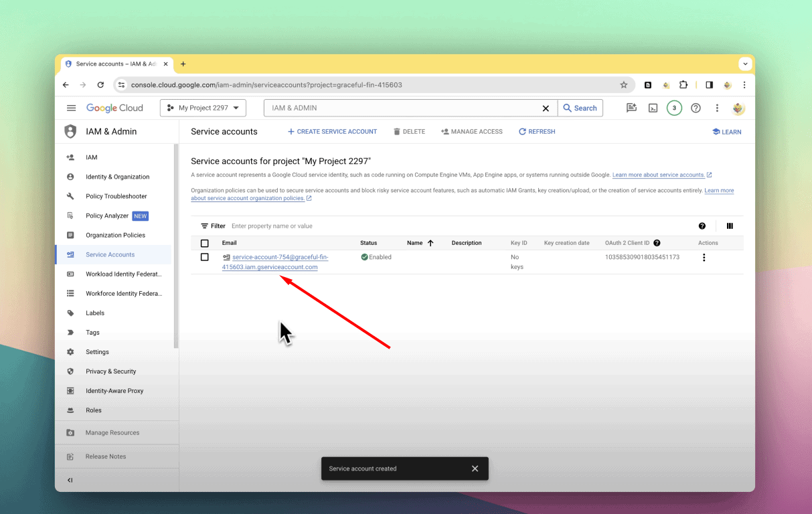
Task: Click the IAM & Admin shield icon
Action: click(70, 131)
